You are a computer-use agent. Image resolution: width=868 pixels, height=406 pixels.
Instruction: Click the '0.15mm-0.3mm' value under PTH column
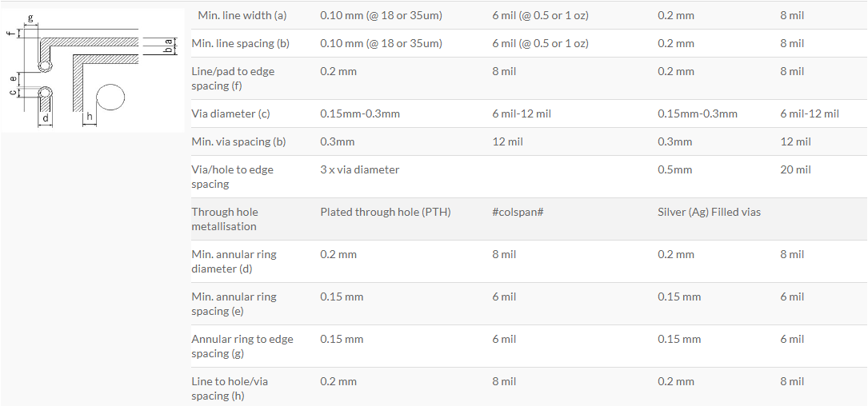(x=360, y=114)
